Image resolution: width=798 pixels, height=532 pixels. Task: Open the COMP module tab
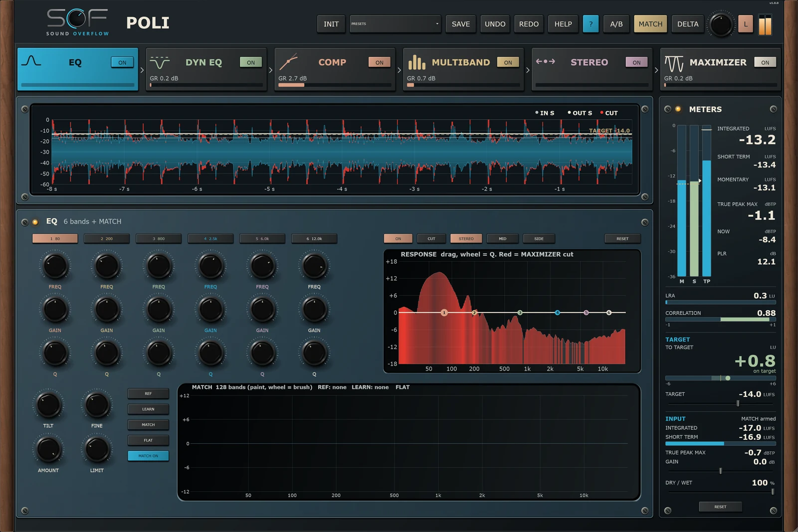point(335,69)
